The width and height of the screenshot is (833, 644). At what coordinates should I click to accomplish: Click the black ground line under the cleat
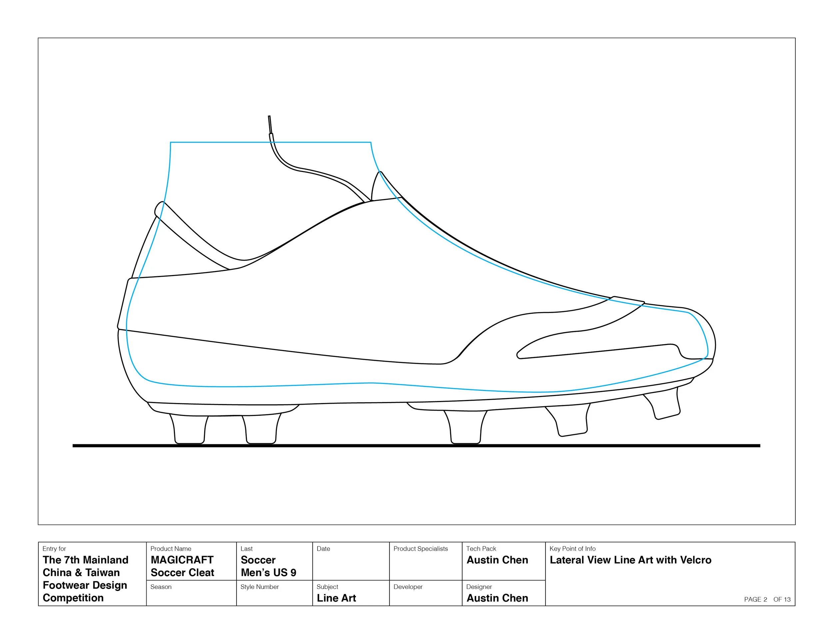click(416, 445)
